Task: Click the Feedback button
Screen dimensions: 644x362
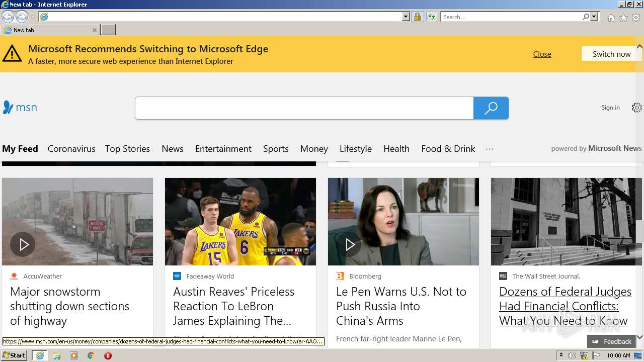Action: point(611,341)
